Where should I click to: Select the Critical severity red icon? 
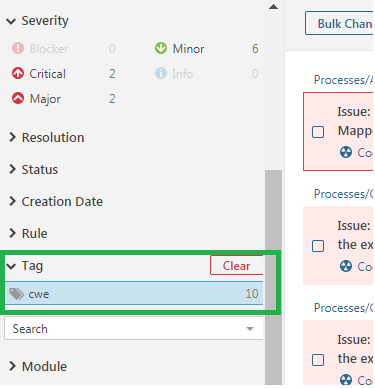(x=18, y=73)
